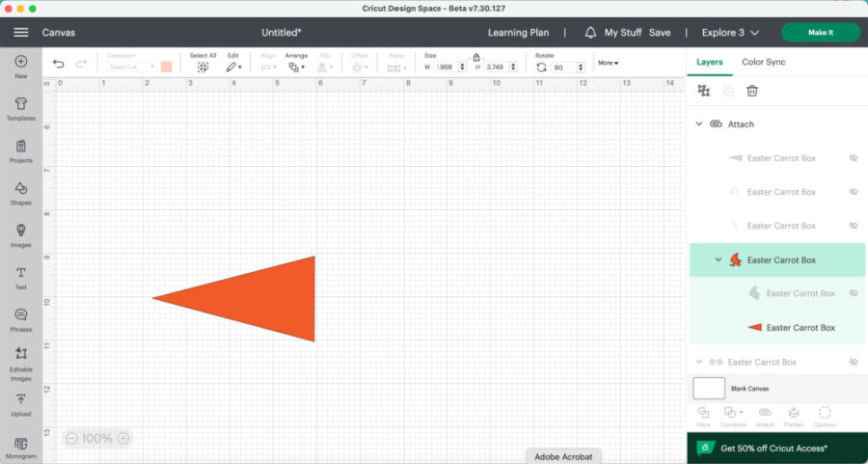Select the Shapes tool
Image resolution: width=868 pixels, height=464 pixels.
tap(20, 189)
